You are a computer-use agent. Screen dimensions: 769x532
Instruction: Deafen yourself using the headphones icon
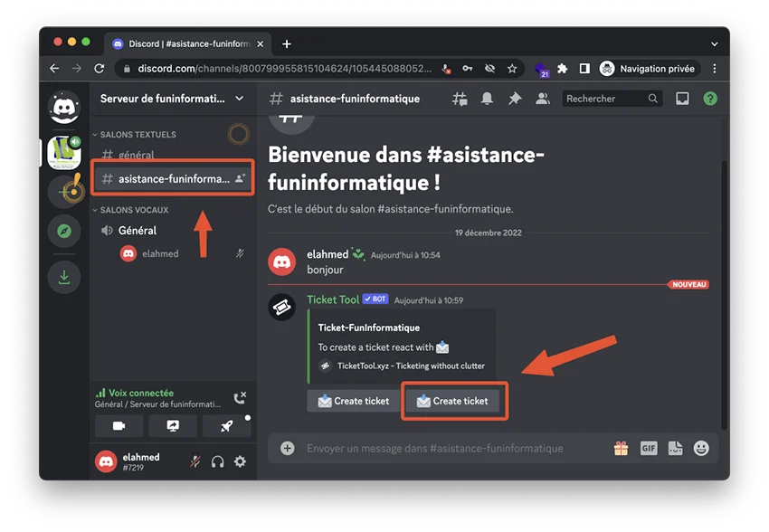coord(217,461)
